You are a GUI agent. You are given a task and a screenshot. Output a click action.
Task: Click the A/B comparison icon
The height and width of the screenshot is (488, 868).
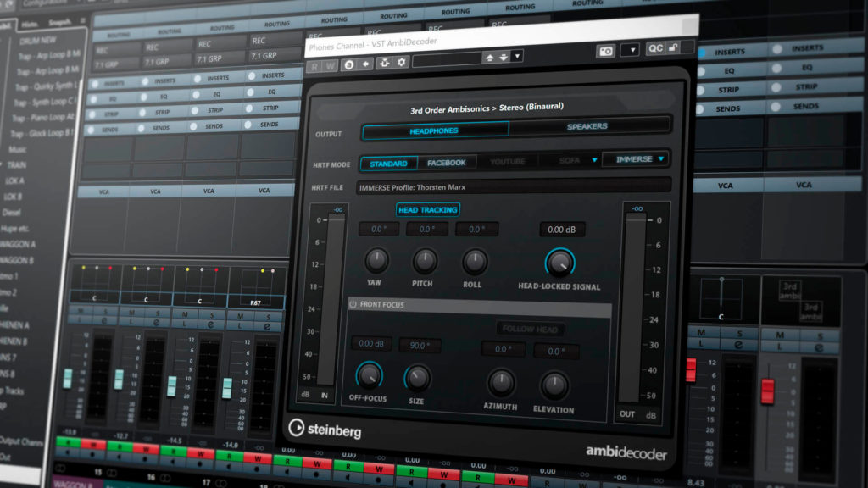pos(348,64)
